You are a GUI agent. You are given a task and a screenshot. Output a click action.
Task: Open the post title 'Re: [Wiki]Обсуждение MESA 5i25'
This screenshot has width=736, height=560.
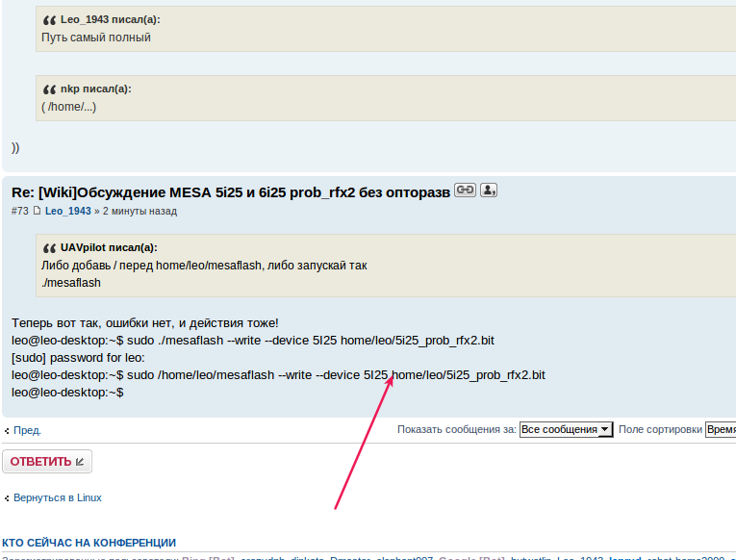click(x=231, y=192)
